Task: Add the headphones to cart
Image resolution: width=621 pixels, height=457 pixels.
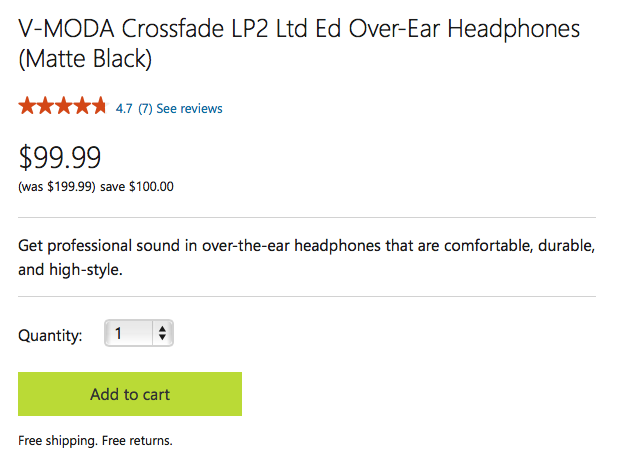Action: coord(130,394)
